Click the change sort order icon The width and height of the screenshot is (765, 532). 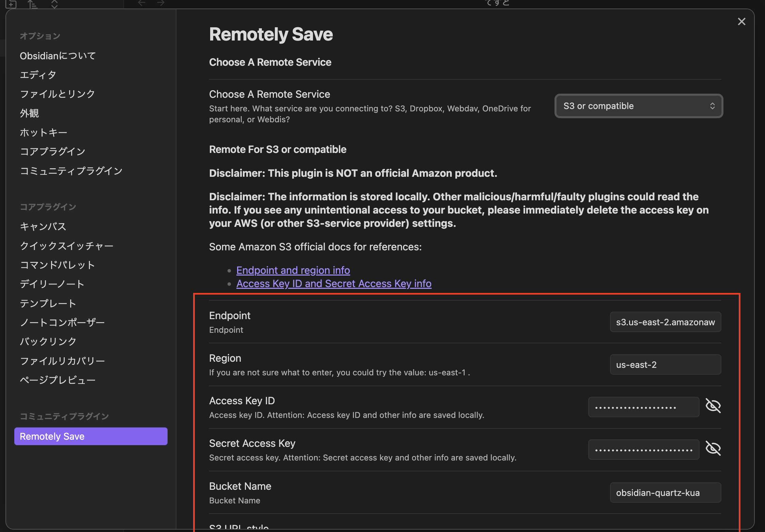pyautogui.click(x=32, y=4)
